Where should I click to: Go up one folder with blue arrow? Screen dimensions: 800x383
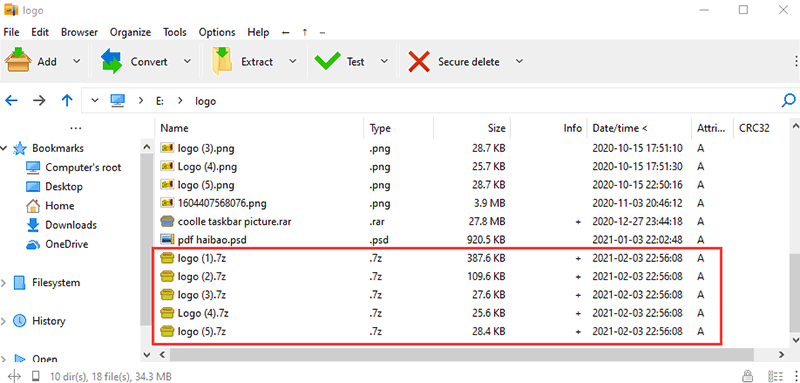pos(67,100)
